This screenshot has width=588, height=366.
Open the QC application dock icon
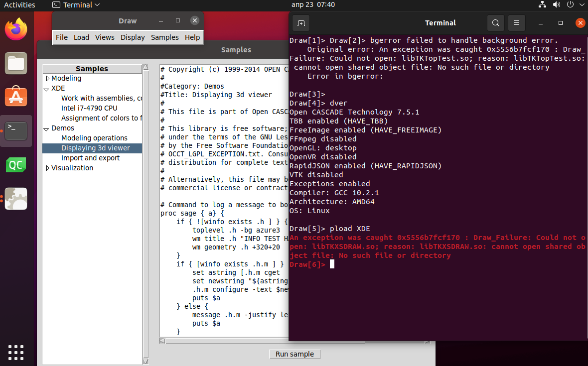point(16,165)
